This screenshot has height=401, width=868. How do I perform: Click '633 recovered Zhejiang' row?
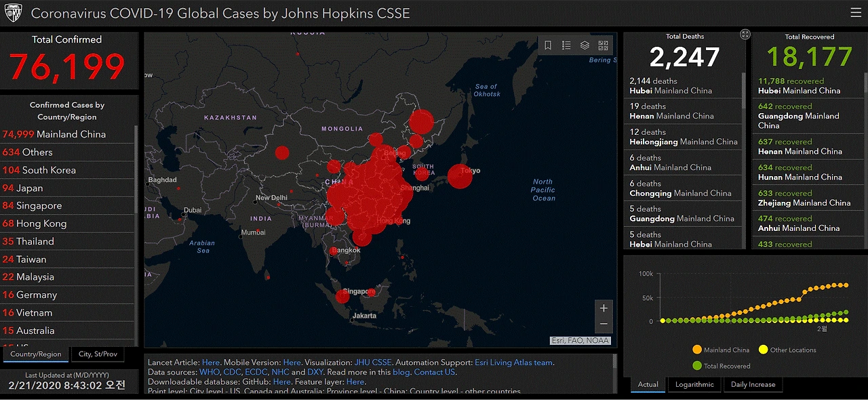coord(807,198)
